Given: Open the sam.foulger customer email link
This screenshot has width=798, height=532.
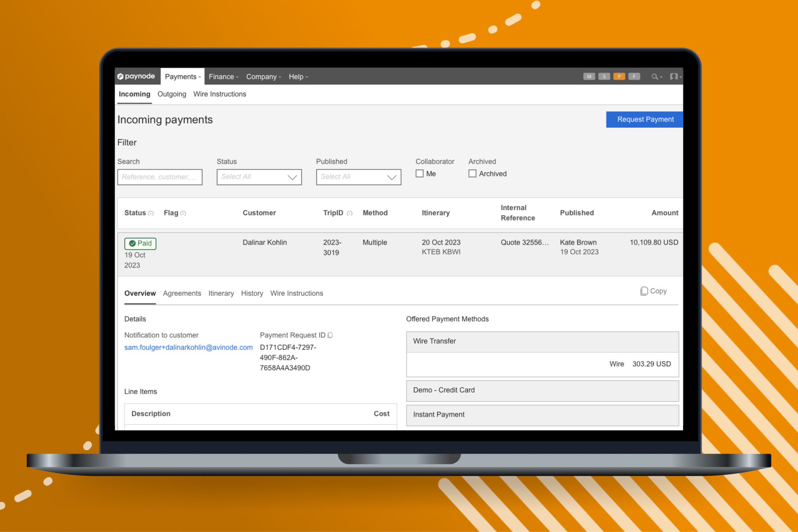Looking at the screenshot, I should (x=189, y=347).
